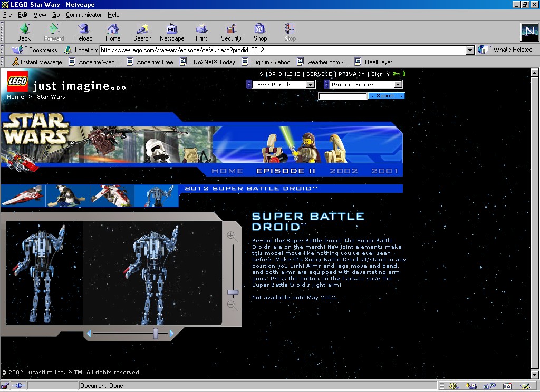The image size is (540, 392).
Task: Open Navigator from component bar
Action: tap(452, 386)
